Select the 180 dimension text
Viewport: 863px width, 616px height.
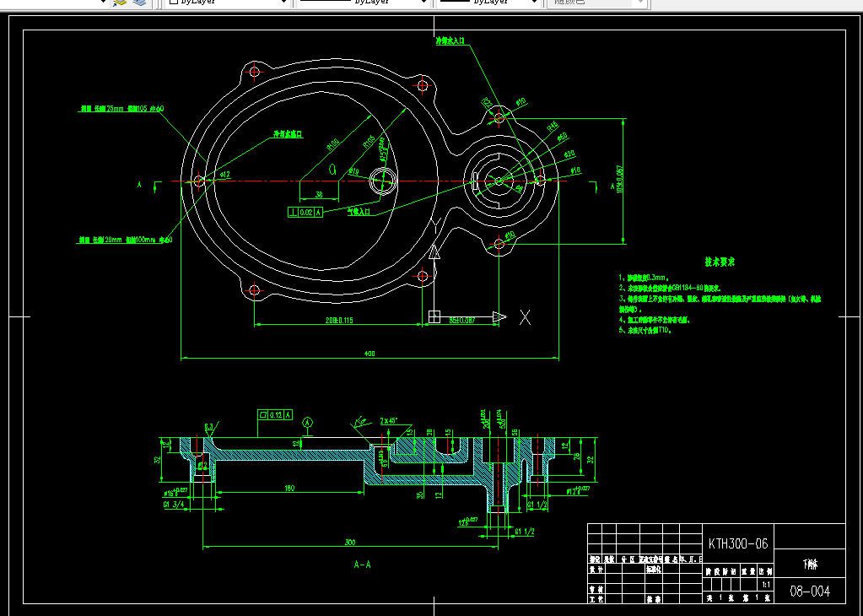tap(290, 488)
